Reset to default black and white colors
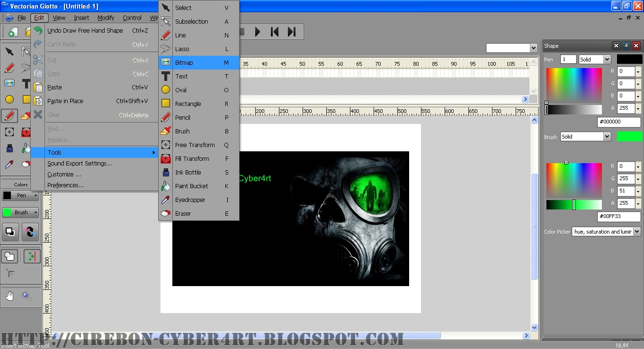 point(10,232)
